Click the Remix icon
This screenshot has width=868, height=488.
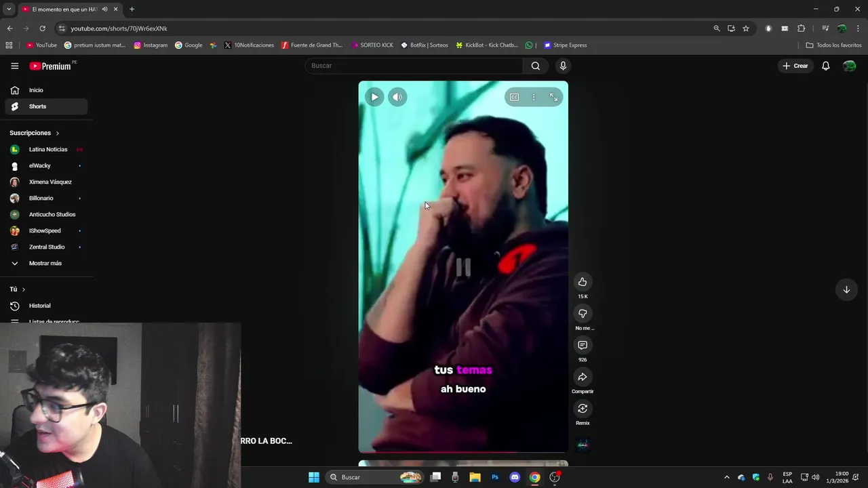(x=583, y=408)
